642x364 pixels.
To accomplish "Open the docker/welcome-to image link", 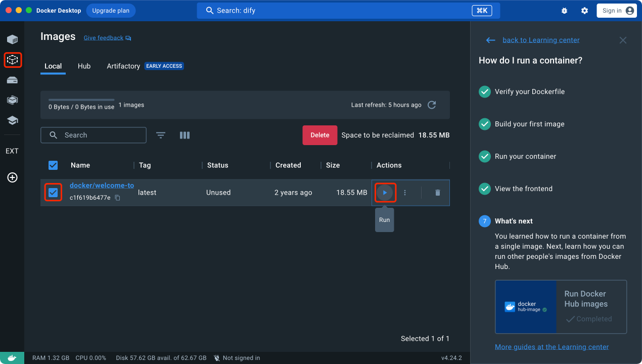I will pyautogui.click(x=102, y=186).
